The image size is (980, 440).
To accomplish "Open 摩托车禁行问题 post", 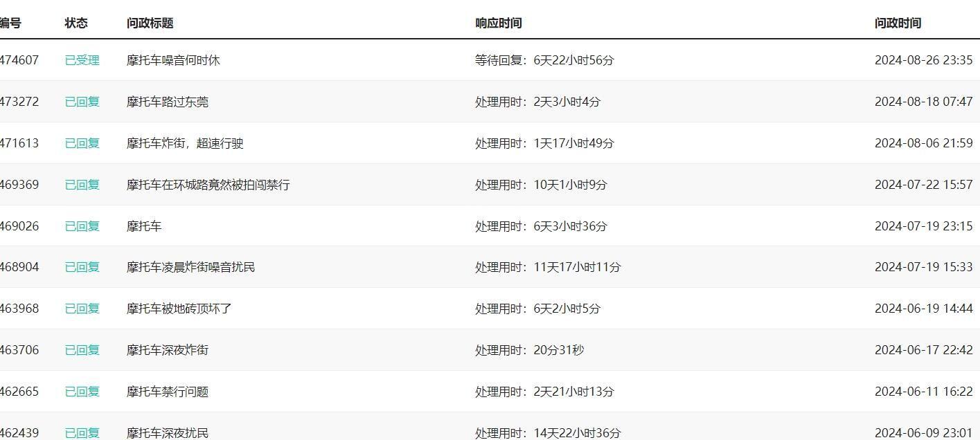I will tap(168, 392).
